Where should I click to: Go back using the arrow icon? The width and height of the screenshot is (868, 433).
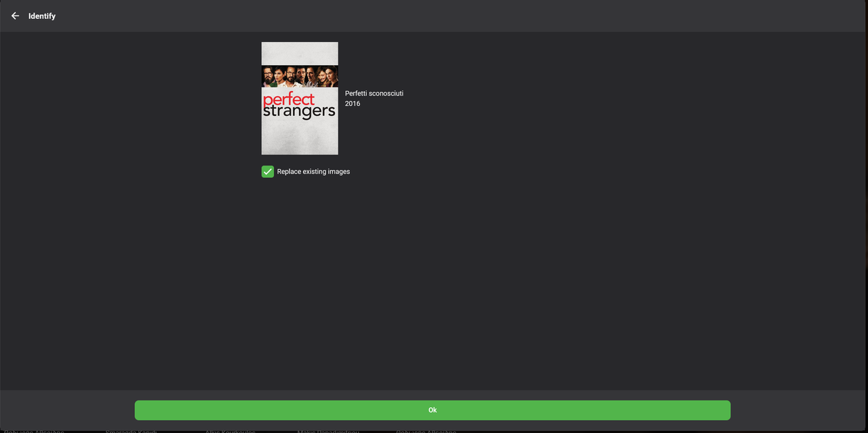[x=15, y=16]
